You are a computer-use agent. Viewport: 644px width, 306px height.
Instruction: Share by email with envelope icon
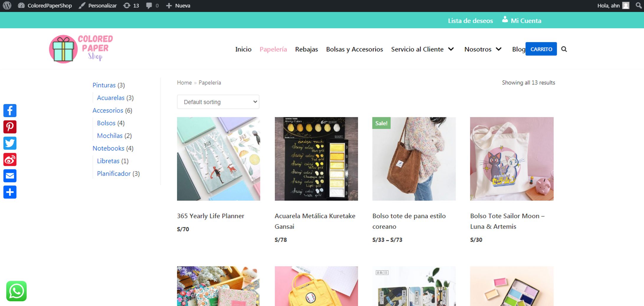[10, 176]
